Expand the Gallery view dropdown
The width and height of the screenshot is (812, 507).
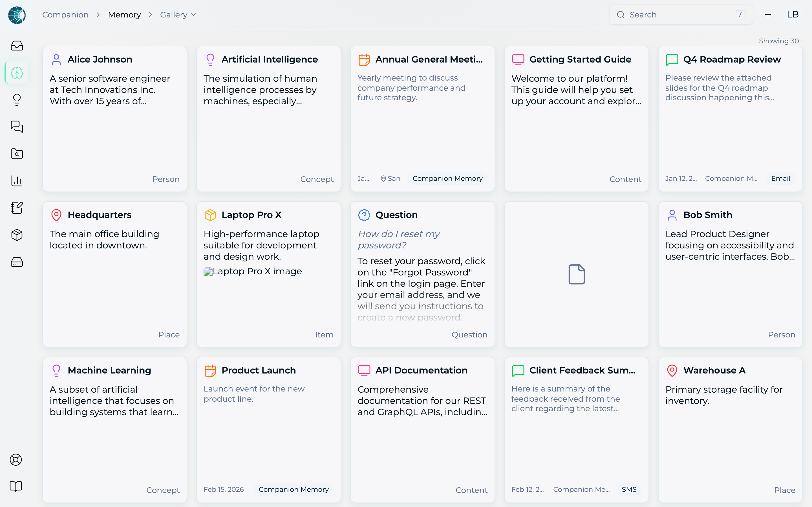tap(178, 15)
